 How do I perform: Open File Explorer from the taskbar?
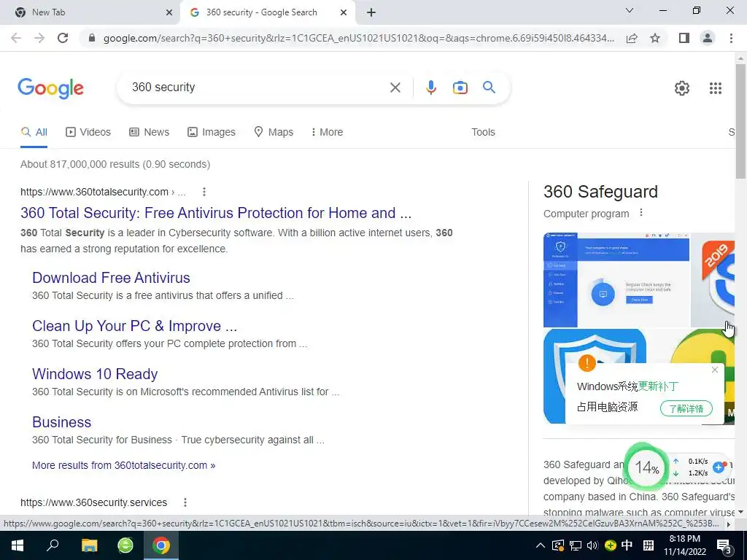point(89,545)
